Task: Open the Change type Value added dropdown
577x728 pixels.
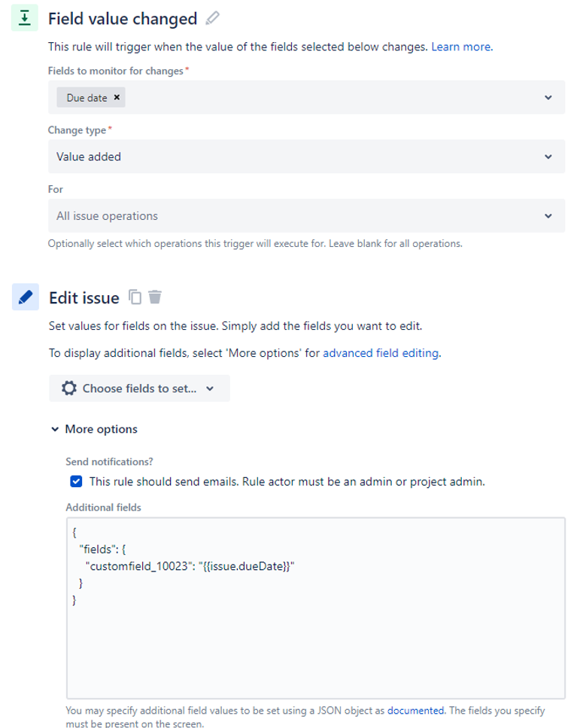Action: [x=307, y=157]
